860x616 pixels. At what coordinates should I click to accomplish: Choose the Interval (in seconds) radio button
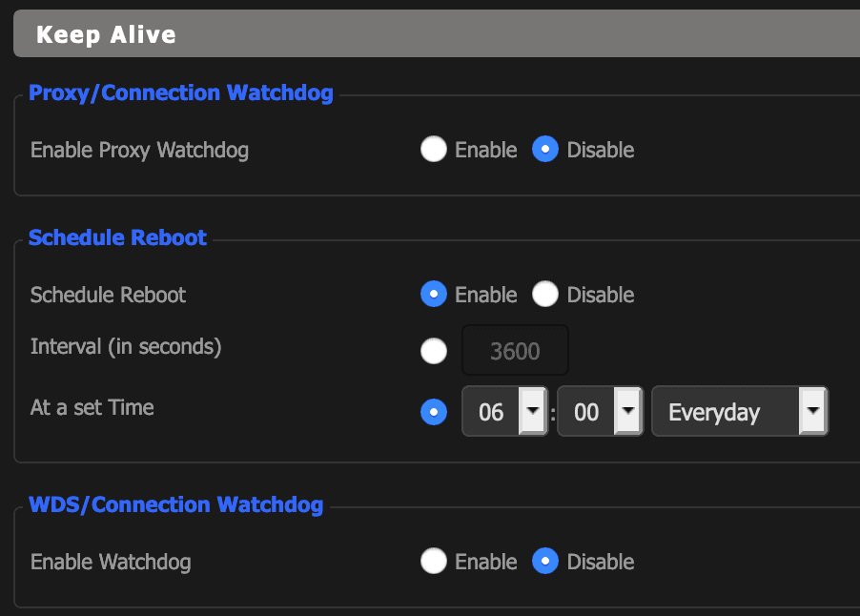click(433, 351)
